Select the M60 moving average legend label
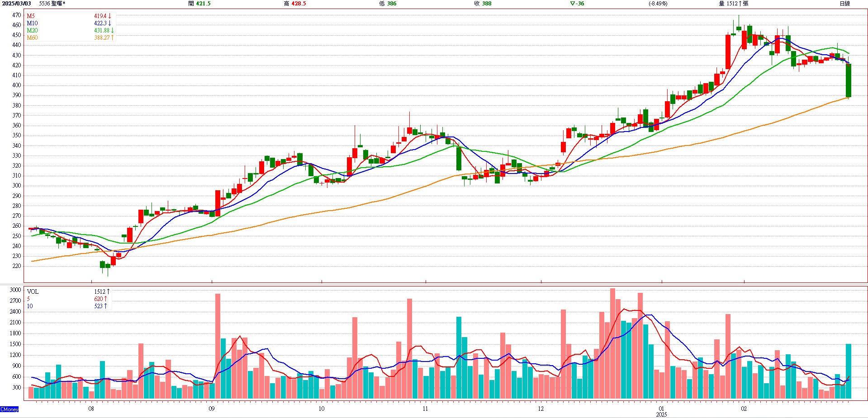Viewport: 868px width, 418px height. tap(32, 38)
